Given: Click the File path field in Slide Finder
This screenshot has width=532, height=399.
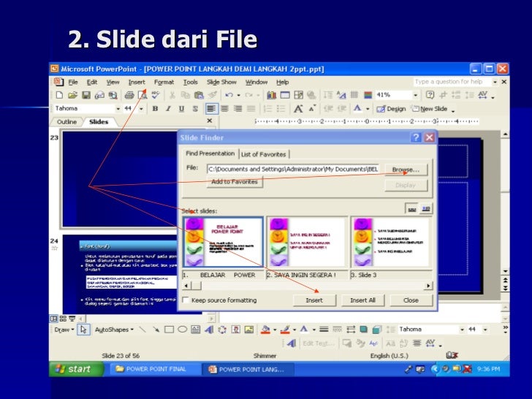Looking at the screenshot, I should tap(293, 169).
